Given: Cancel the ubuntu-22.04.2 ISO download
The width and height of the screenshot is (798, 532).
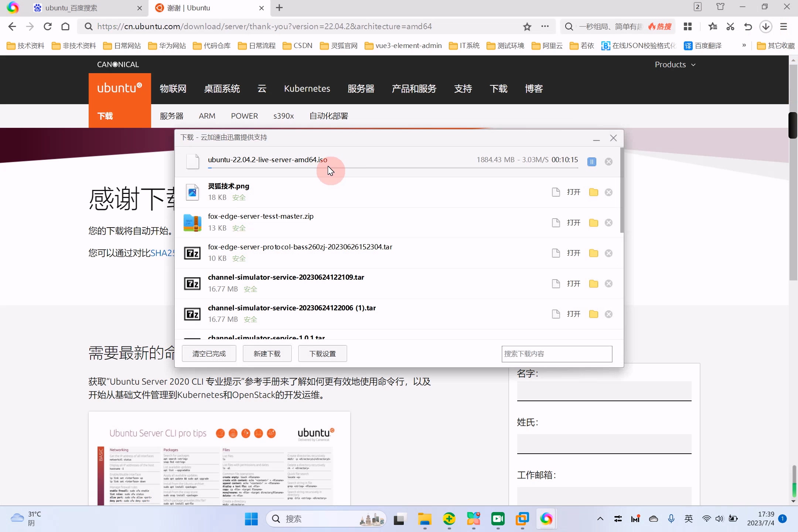Looking at the screenshot, I should (x=608, y=161).
